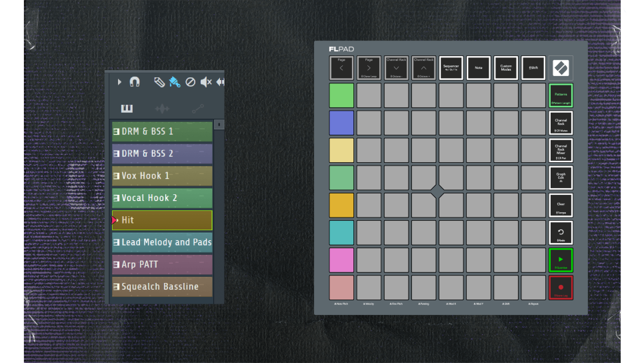Select the Delete tool circle-slash icon
This screenshot has width=644, height=363.
[190, 82]
